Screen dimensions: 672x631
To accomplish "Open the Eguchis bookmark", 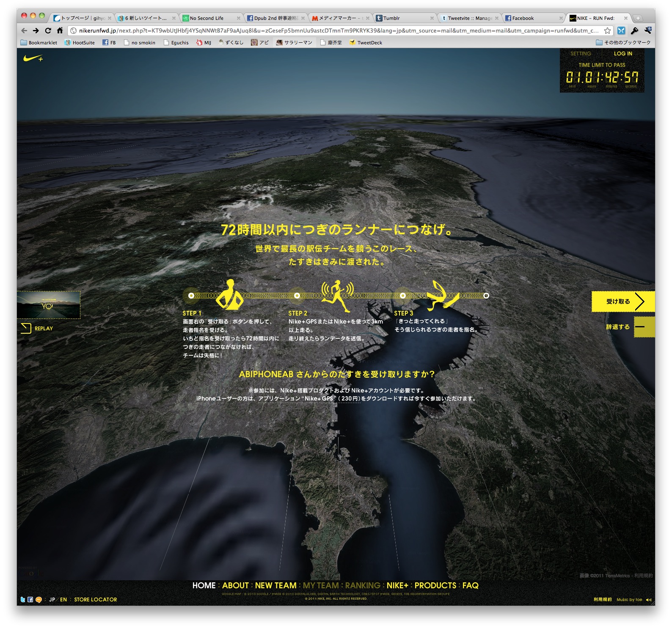I will point(176,42).
